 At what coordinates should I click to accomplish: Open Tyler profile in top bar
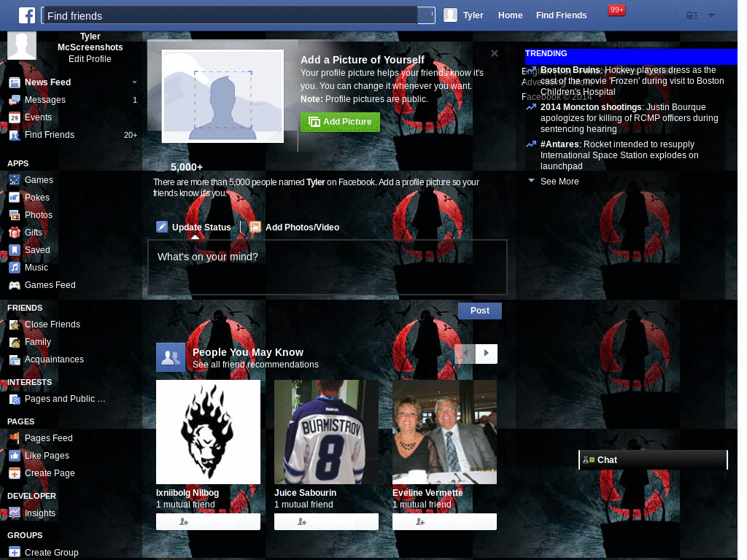tap(463, 15)
